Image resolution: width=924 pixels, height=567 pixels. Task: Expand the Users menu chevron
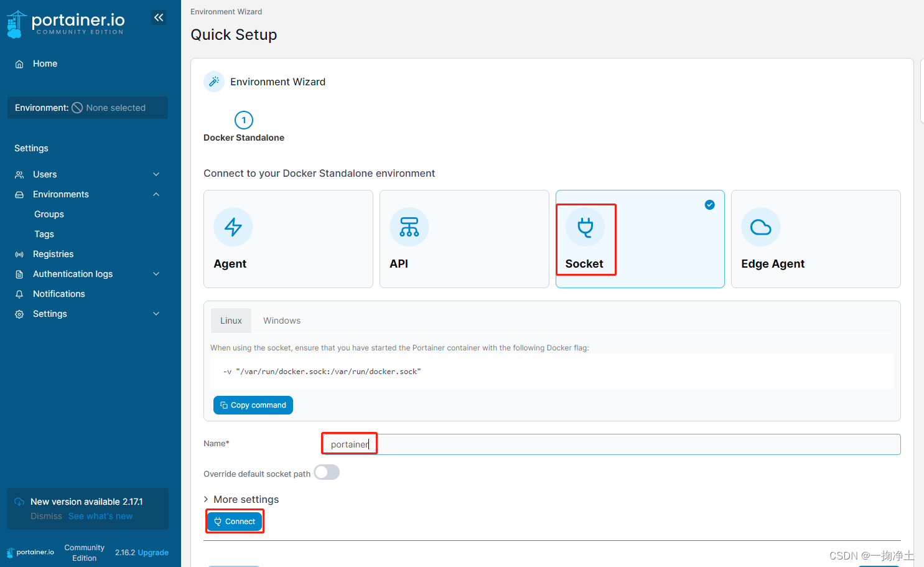pyautogui.click(x=156, y=174)
